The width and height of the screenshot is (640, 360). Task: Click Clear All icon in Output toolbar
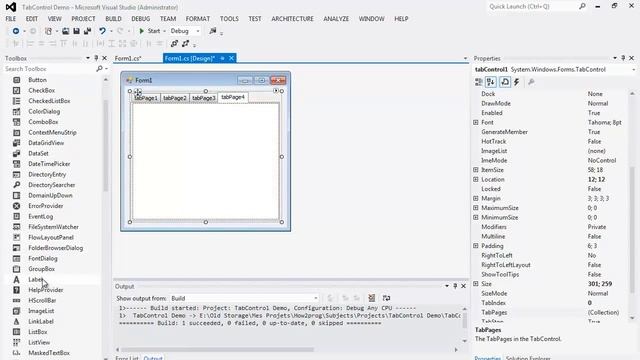click(371, 298)
